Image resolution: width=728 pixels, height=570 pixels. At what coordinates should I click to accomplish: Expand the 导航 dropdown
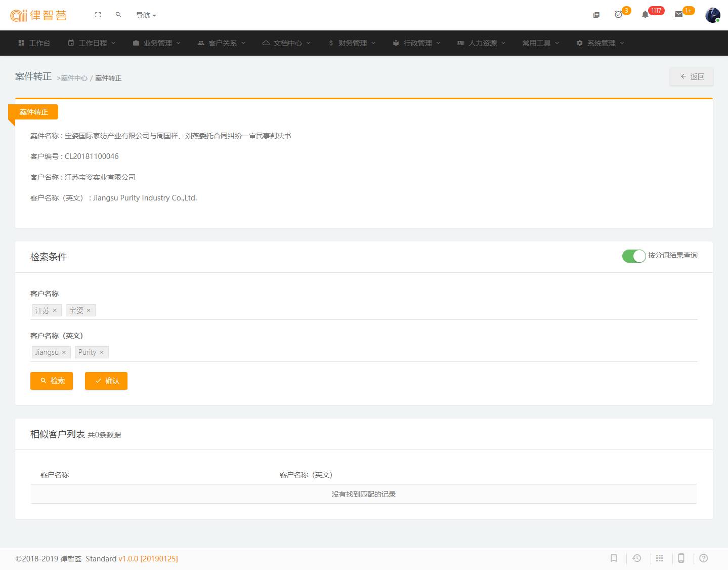[x=146, y=15]
